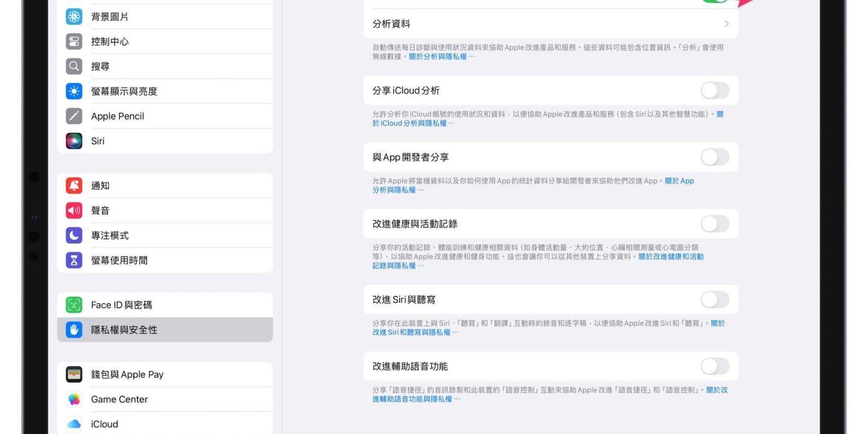
Task: Click the Wallpaper (背景圖片) flower icon
Action: [74, 17]
